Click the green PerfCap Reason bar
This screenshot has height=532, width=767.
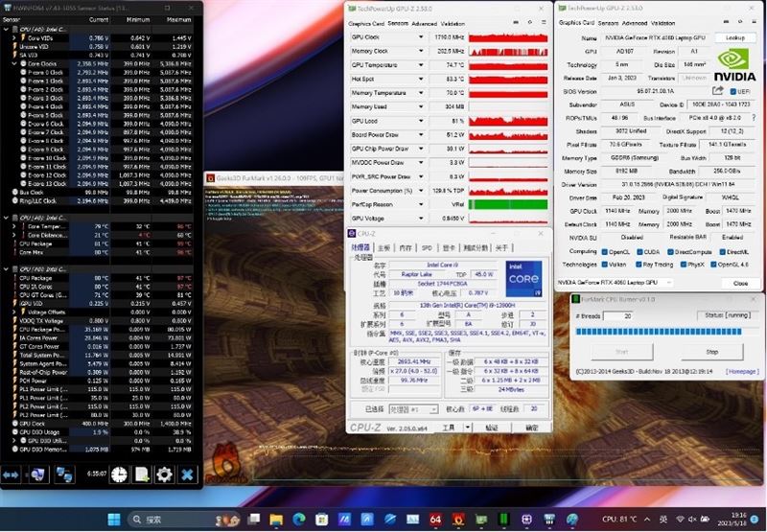tap(508, 204)
